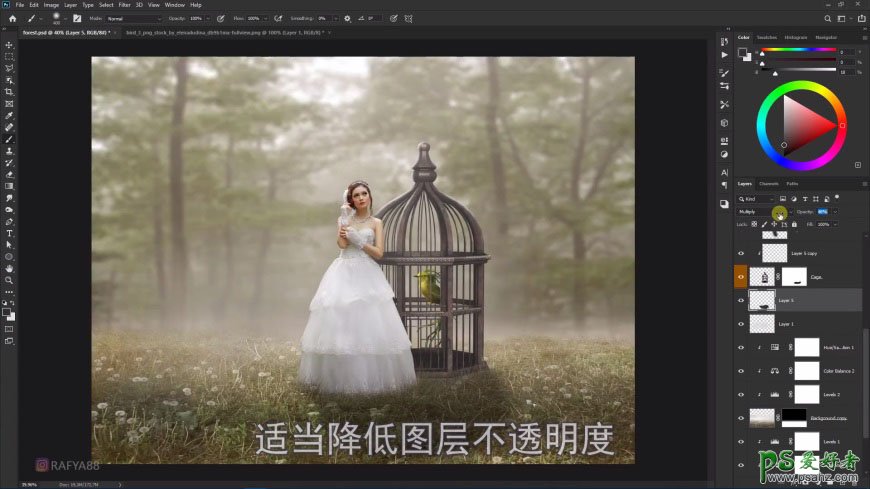Toggle lock transparent pixels
Viewport: 870px width, 489px height.
(x=754, y=224)
